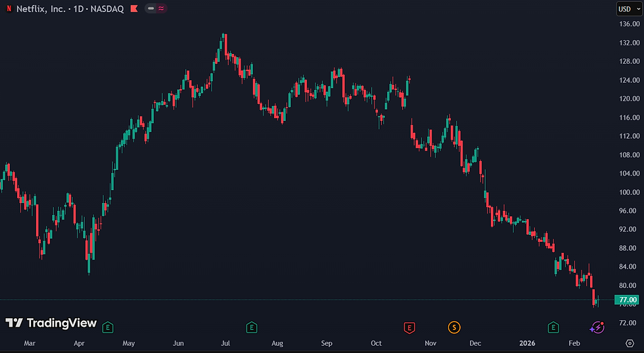Click the 132.00 price scale label
Screen dimensions: 644x353
pos(630,43)
